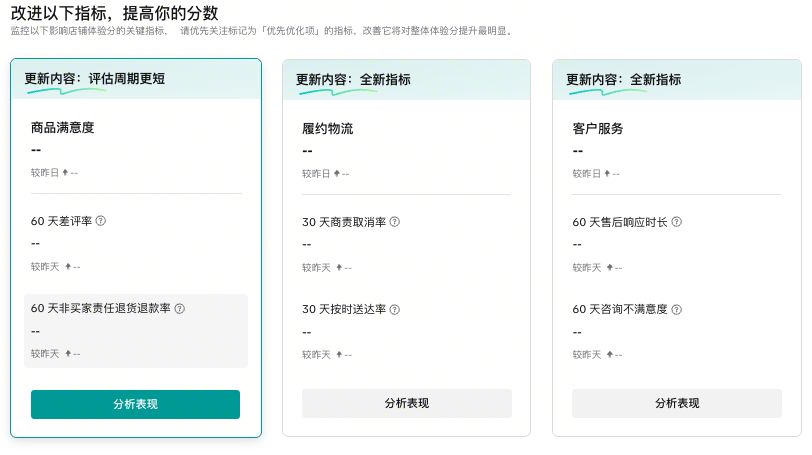Screen dimensions: 812x455
Task: Select the 客户服务 metric heading
Action: [598, 128]
